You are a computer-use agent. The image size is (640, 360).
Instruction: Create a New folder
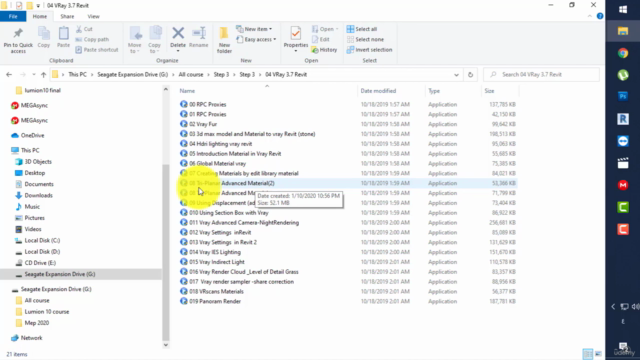coord(224,40)
